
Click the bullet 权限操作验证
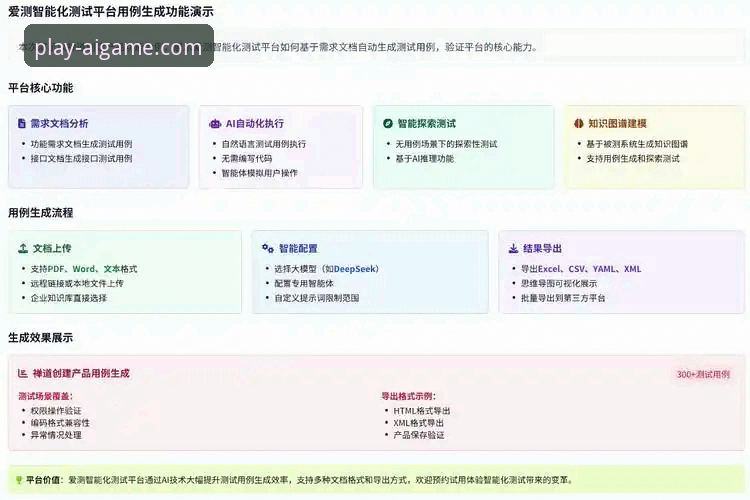click(56, 411)
